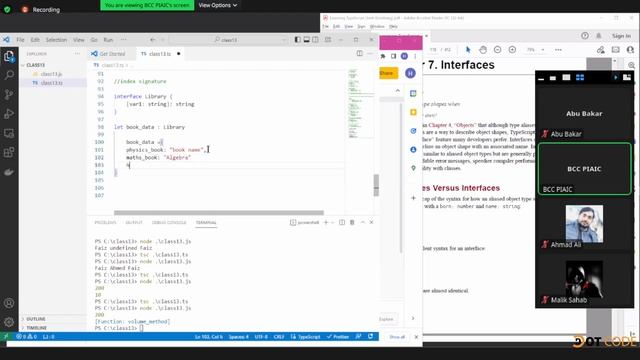Screen dimensions: 640x360
Task: Click the VS Code command center search box
Action: (229, 40)
